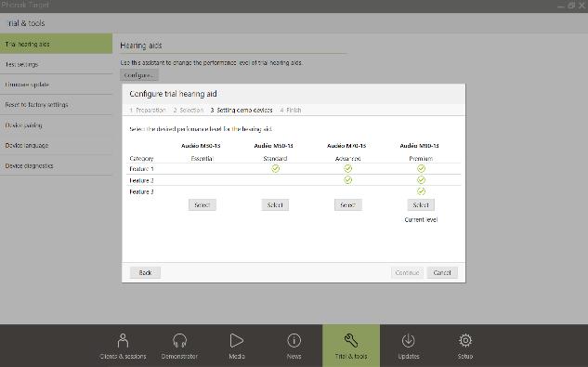This screenshot has width=588, height=367.
Task: Go to step 1 Preparation
Action: pos(148,110)
